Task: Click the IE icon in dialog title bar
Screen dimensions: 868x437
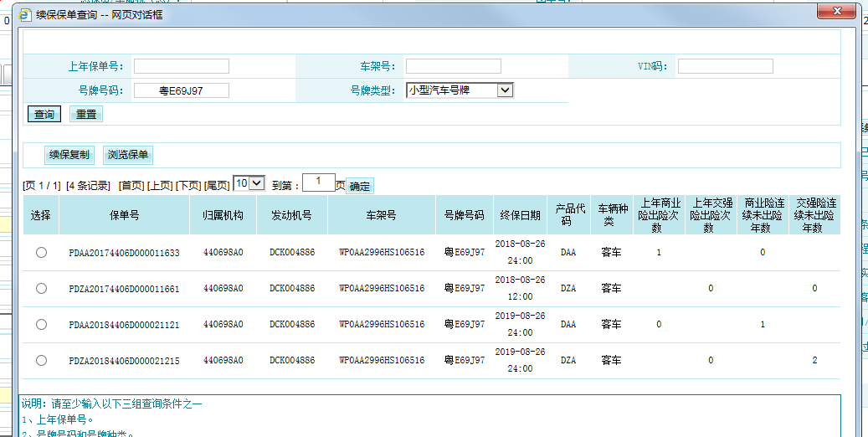Action: click(x=25, y=14)
